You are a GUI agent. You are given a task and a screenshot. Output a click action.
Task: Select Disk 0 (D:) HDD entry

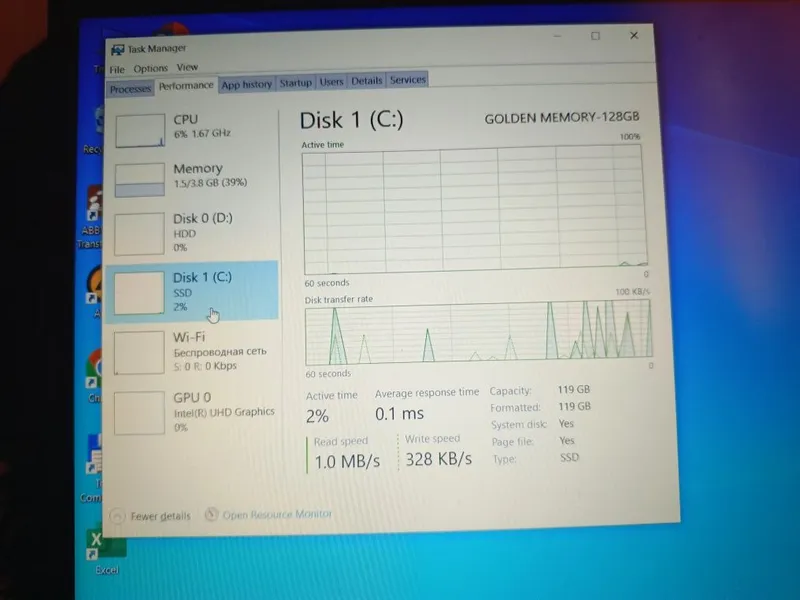(192, 234)
